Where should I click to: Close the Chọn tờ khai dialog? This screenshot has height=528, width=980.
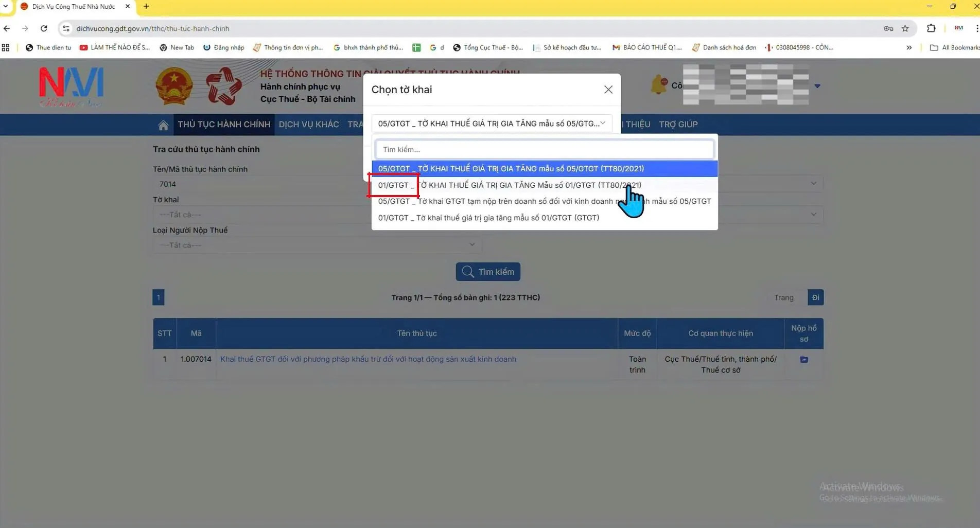click(x=608, y=90)
